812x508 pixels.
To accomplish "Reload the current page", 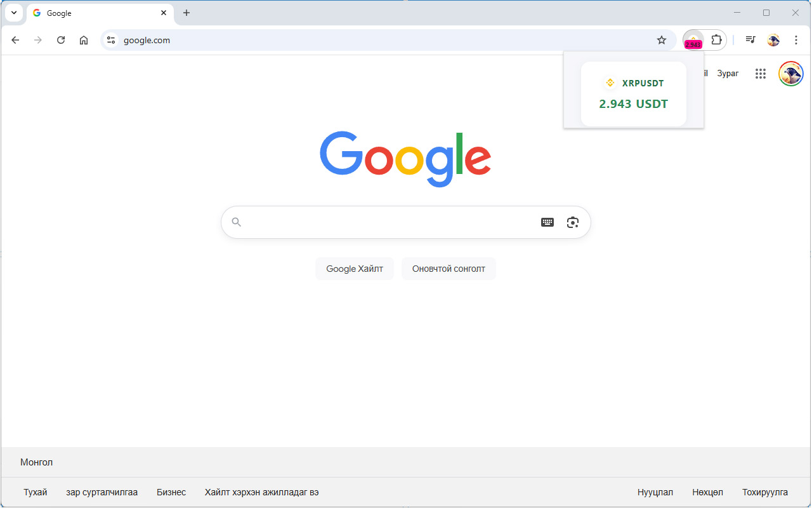I will tap(61, 40).
